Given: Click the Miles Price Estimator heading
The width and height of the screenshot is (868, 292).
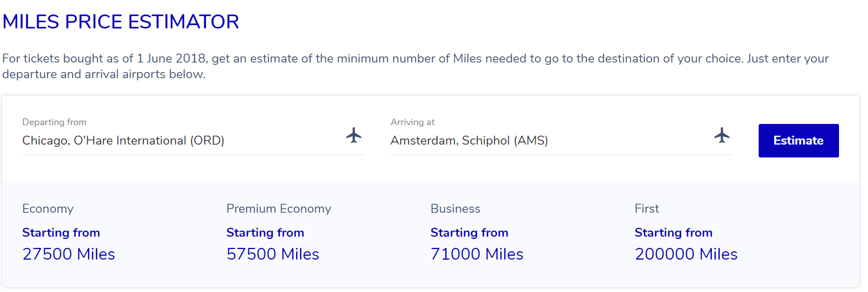Looking at the screenshot, I should [120, 22].
